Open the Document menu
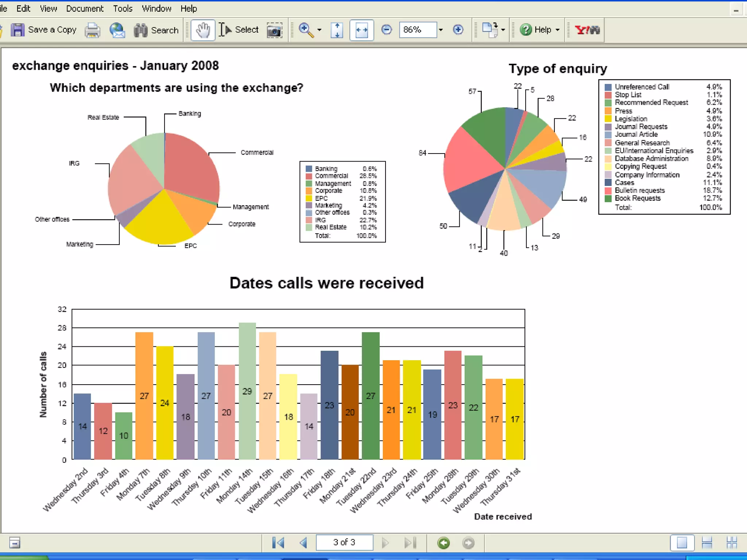The image size is (747, 560). pos(85,8)
